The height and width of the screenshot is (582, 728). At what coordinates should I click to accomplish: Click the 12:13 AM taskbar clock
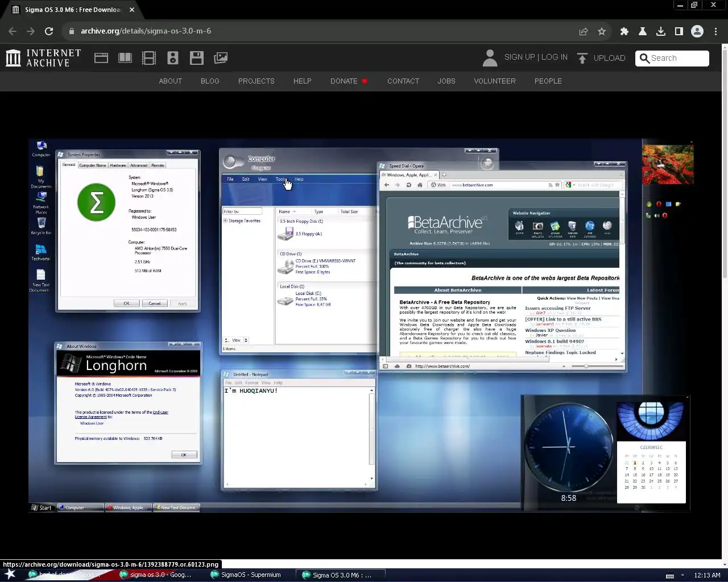[x=708, y=575]
